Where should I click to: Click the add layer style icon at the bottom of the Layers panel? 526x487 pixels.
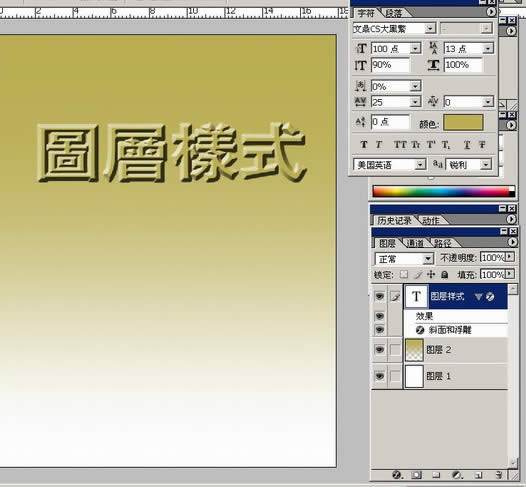coord(397,475)
